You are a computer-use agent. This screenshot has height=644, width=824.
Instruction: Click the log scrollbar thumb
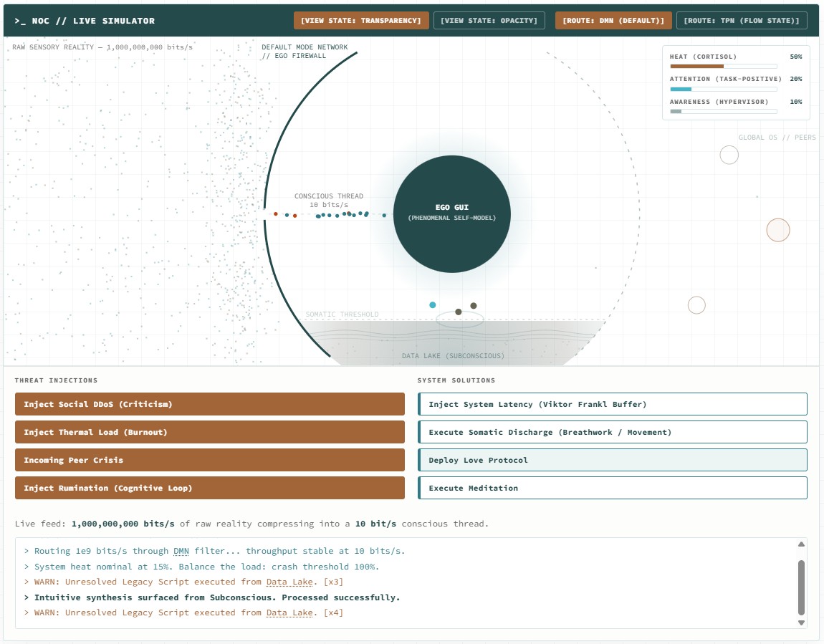pos(801,587)
